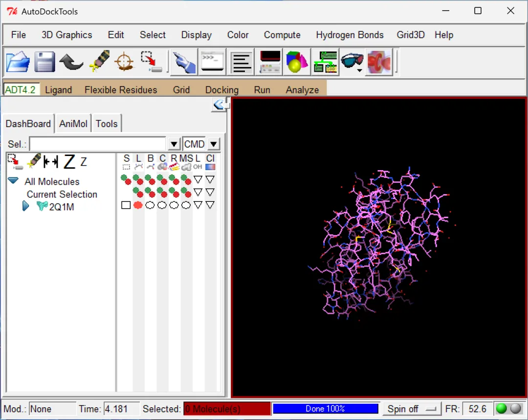Image resolution: width=528 pixels, height=420 pixels.
Task: Toggle the select checkbox for 2Q1M
Action: coord(126,205)
